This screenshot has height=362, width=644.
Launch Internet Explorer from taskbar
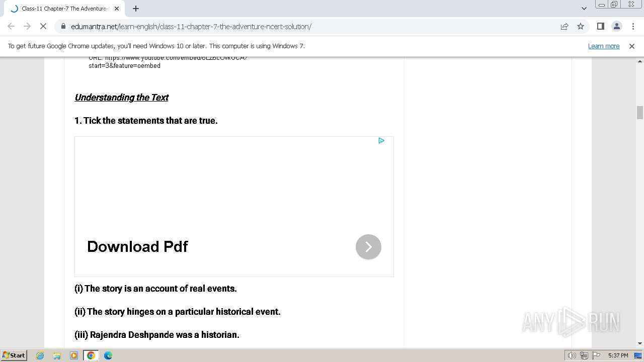(x=40, y=355)
